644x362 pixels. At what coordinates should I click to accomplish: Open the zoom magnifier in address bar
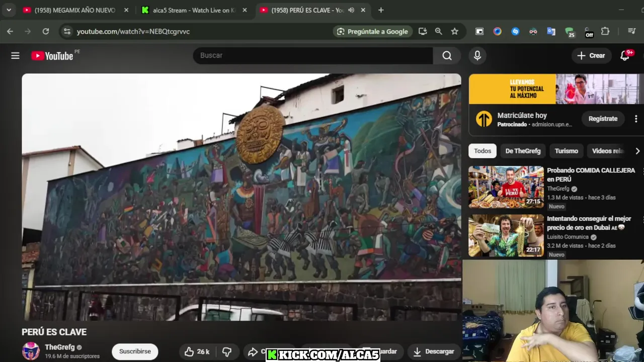pos(439,31)
